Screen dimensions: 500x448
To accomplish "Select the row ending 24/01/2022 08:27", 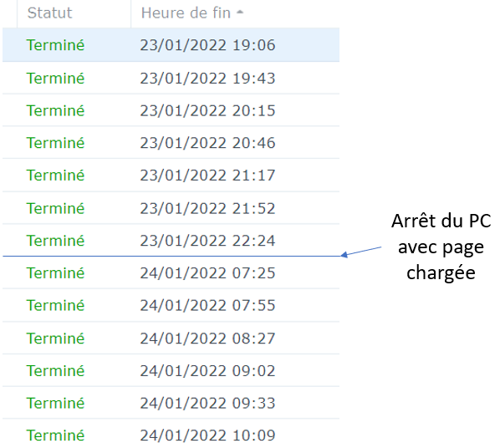I will coord(171,338).
